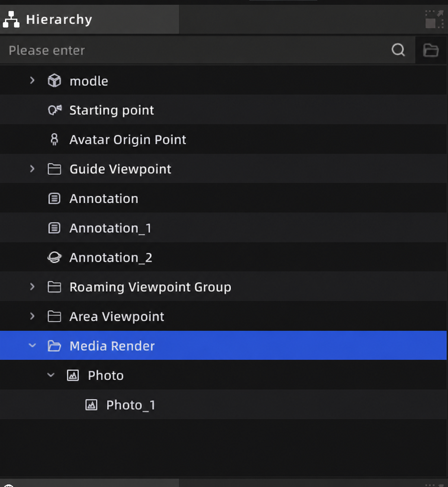Expand the Roaming Viewpoint Group
The height and width of the screenshot is (487, 448).
[x=32, y=287]
